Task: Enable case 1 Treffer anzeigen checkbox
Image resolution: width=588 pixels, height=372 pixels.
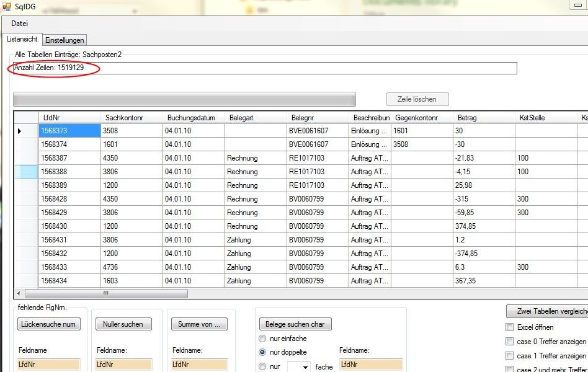Action: pyautogui.click(x=510, y=356)
